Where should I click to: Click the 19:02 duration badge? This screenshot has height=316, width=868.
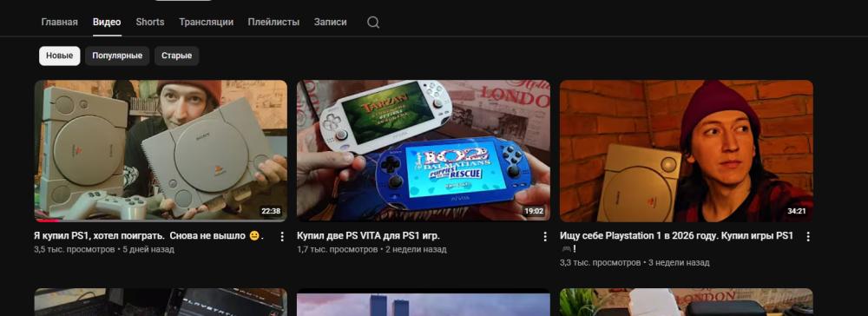[x=534, y=211]
